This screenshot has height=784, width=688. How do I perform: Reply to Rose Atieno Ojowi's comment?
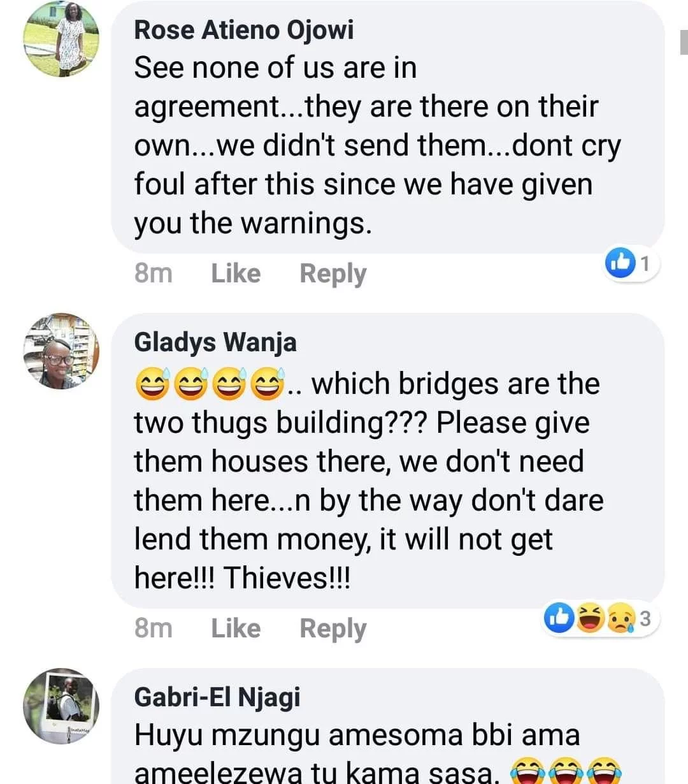click(333, 273)
